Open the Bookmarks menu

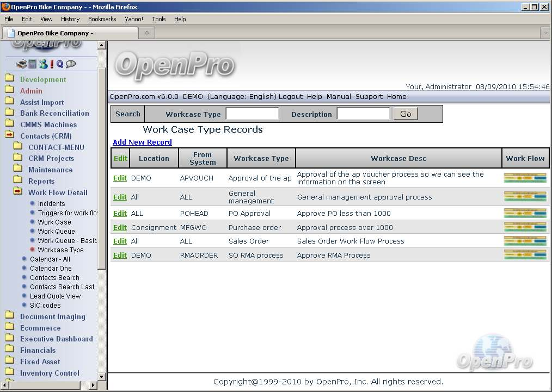click(102, 19)
